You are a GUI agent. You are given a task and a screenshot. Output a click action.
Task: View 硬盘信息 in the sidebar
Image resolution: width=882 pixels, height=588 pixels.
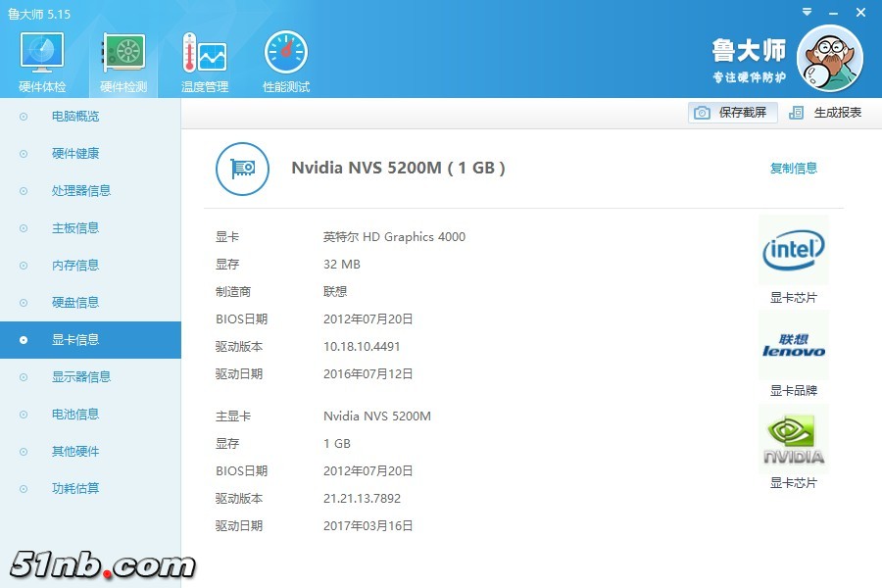[75, 303]
